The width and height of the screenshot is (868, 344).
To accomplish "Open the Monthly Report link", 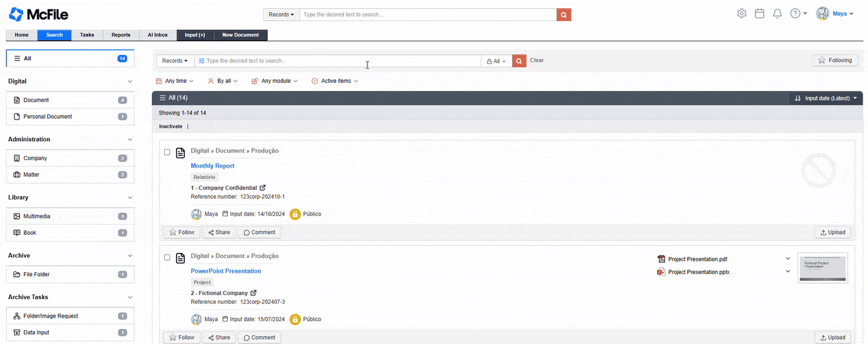I will [212, 166].
